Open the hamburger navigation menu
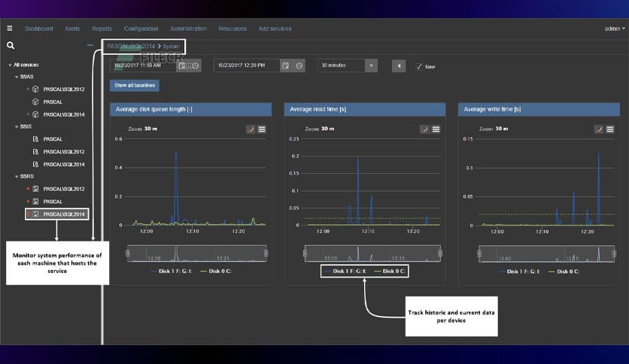This screenshot has width=629, height=364. click(10, 29)
